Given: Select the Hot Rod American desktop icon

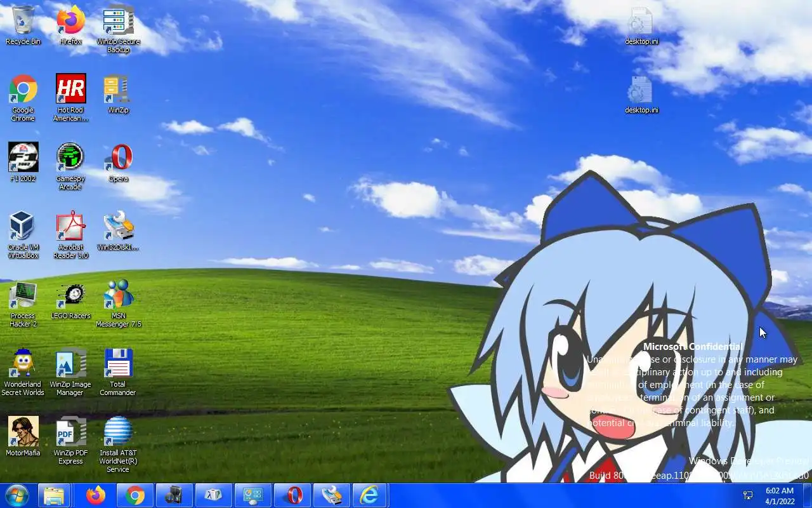Looking at the screenshot, I should (x=70, y=98).
